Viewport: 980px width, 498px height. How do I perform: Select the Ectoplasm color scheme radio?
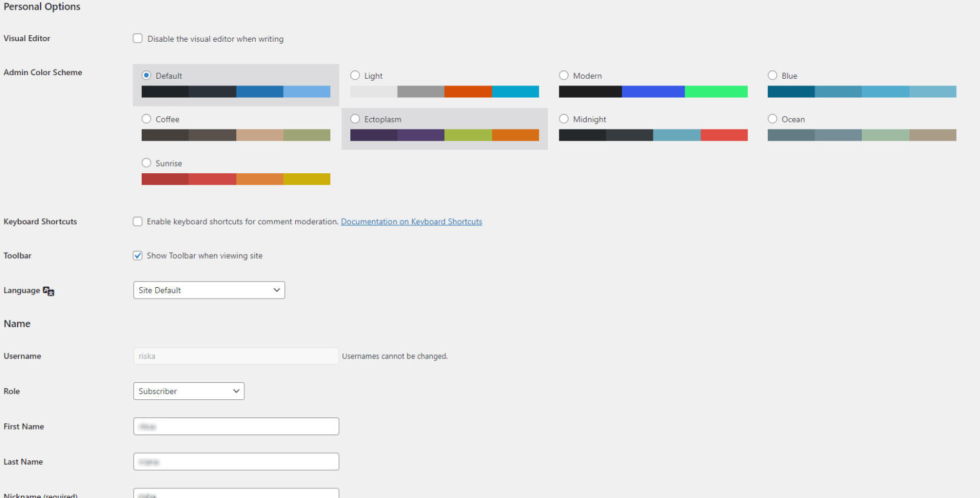tap(355, 119)
